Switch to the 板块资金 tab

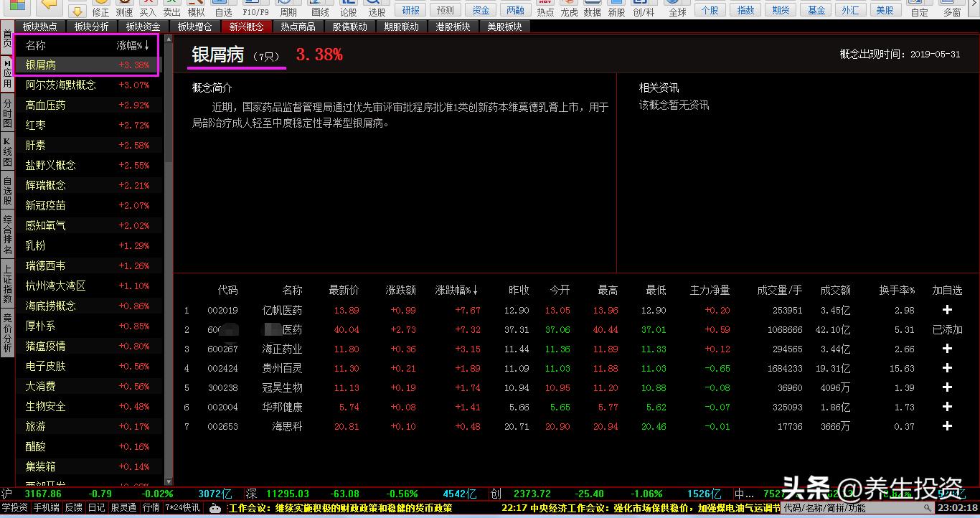coord(143,27)
